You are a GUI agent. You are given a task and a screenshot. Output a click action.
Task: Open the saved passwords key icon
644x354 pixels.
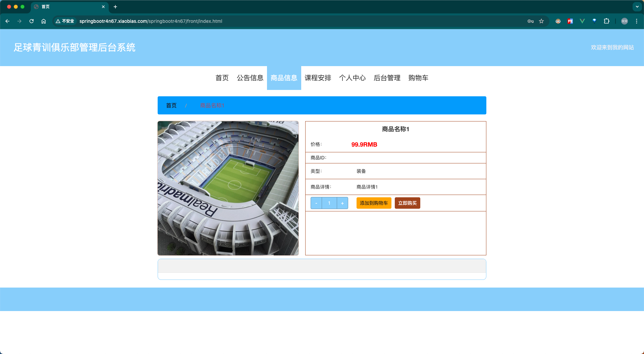(531, 21)
